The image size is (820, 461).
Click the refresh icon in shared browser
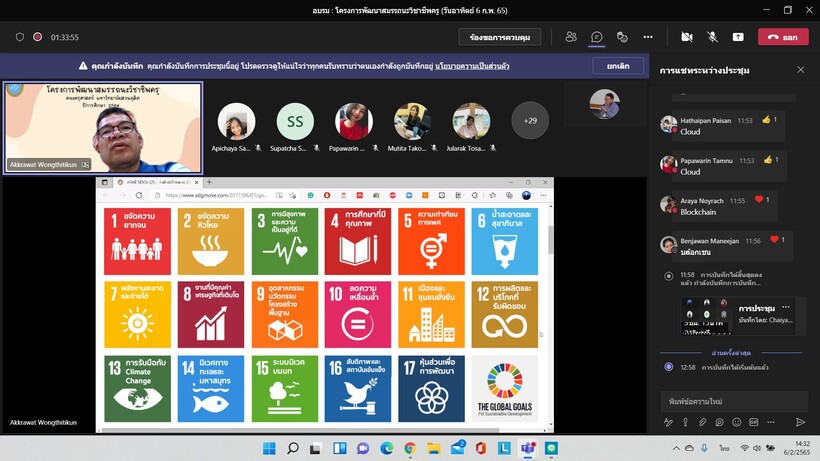point(139,195)
